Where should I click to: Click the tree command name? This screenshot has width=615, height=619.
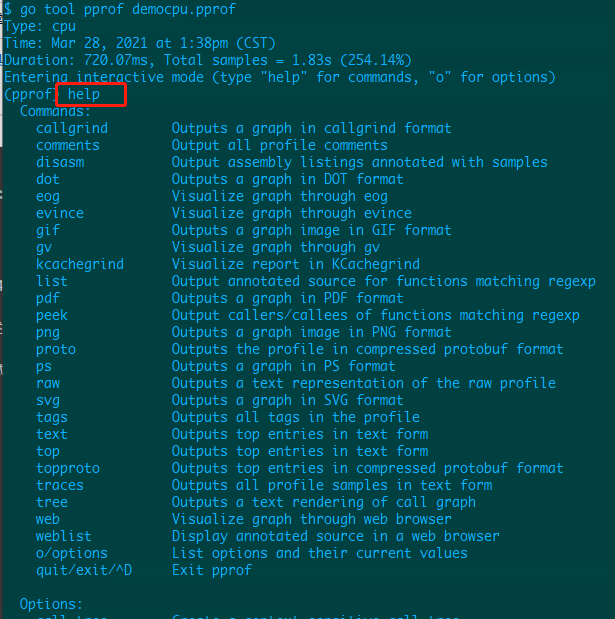click(52, 502)
